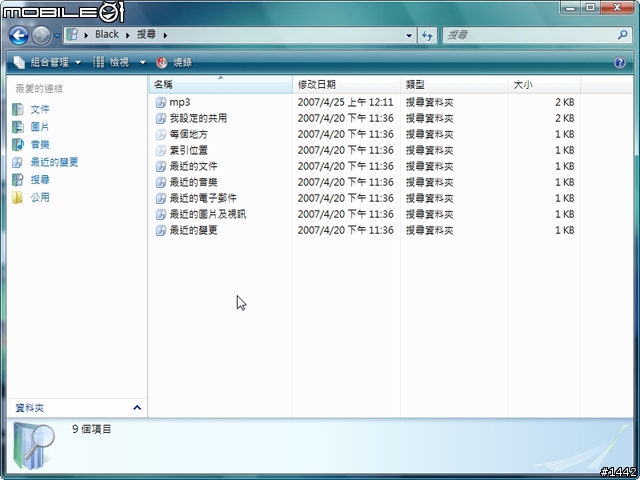Open the address bar history dropdown
This screenshot has width=640, height=480.
409,36
